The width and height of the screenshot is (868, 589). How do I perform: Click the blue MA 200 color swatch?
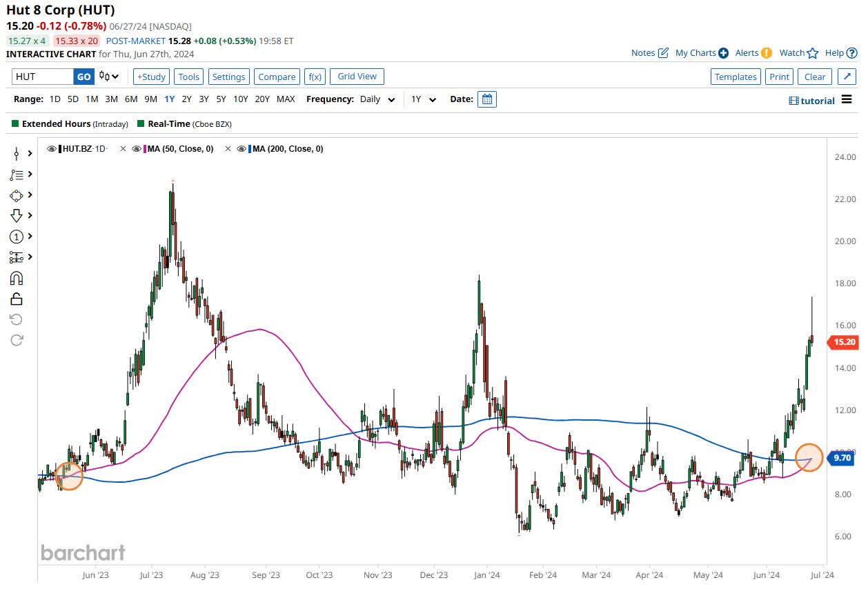[250, 149]
